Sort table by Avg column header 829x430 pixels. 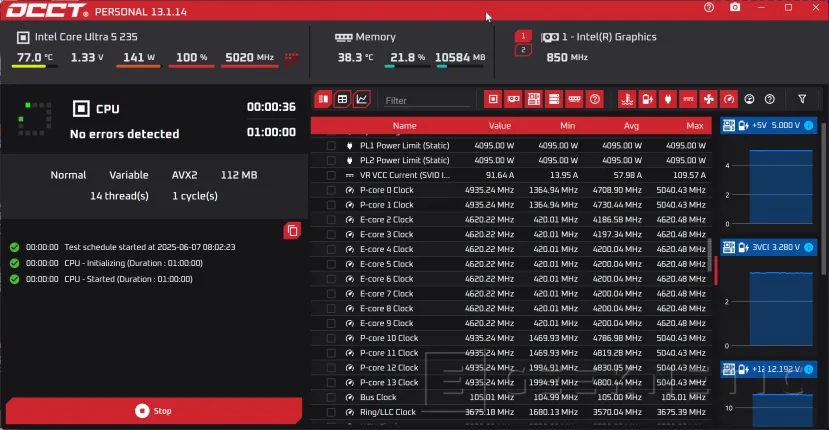pyautogui.click(x=631, y=126)
